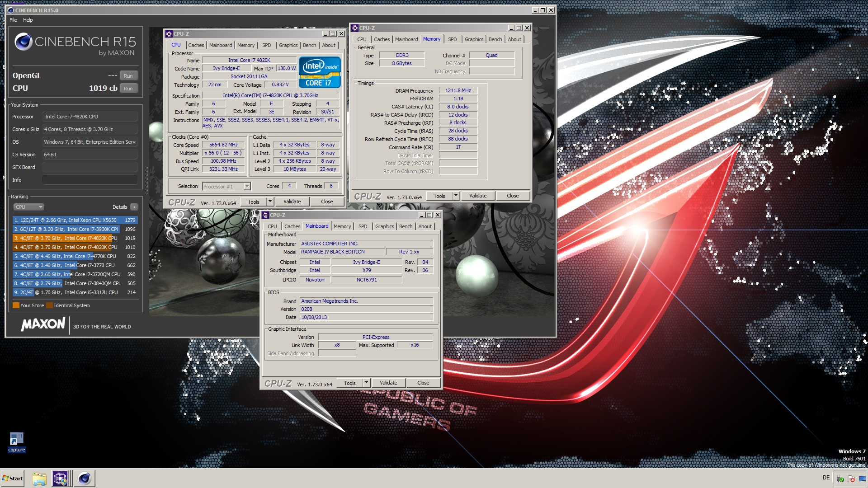Maximize the Cinebench window
Screen dimensions: 868x488
pyautogui.click(x=543, y=10)
